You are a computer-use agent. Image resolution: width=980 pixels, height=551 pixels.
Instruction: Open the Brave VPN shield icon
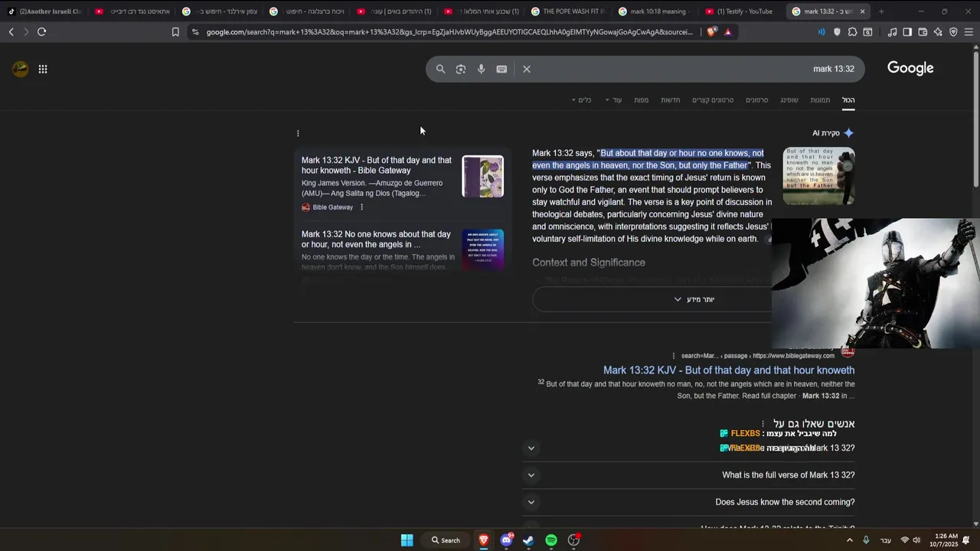[x=953, y=32]
